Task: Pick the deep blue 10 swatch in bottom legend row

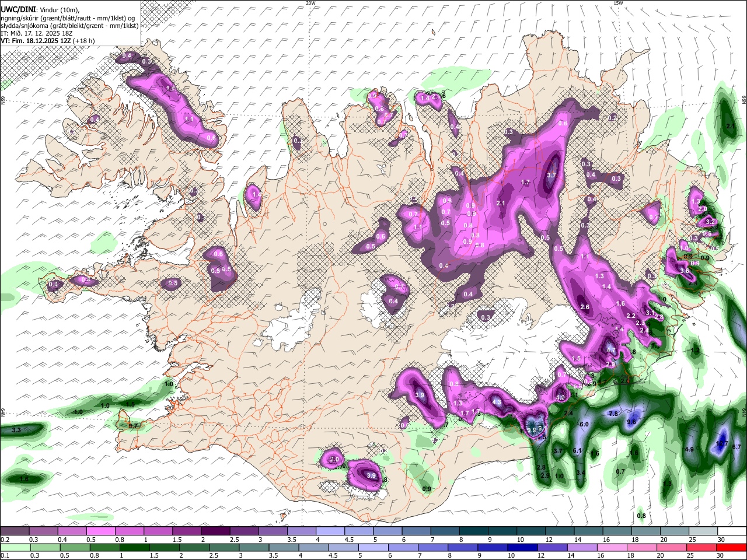Action: tap(521, 547)
